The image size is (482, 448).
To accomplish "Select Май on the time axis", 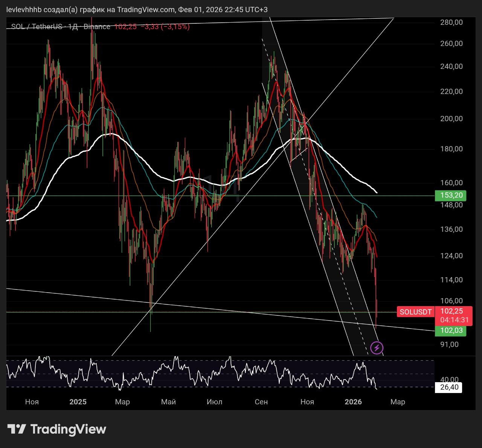I will tap(168, 402).
